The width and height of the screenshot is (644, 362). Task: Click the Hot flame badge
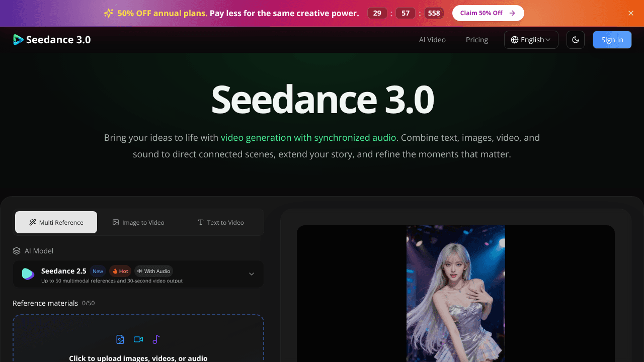click(121, 271)
